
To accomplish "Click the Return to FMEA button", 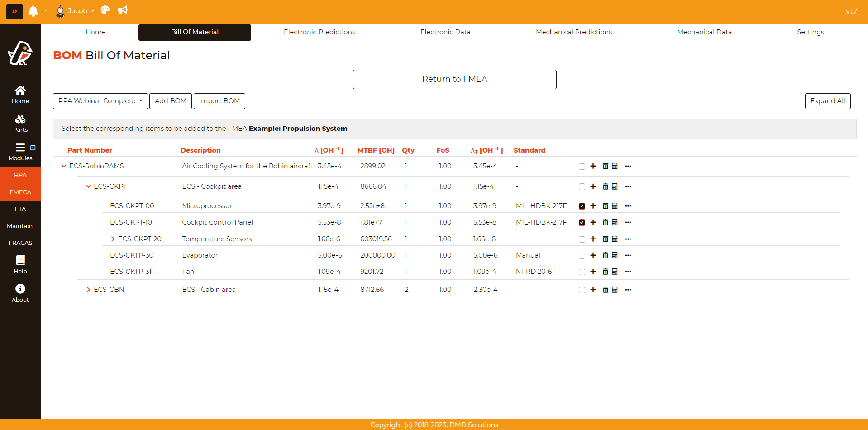I will pyautogui.click(x=454, y=79).
